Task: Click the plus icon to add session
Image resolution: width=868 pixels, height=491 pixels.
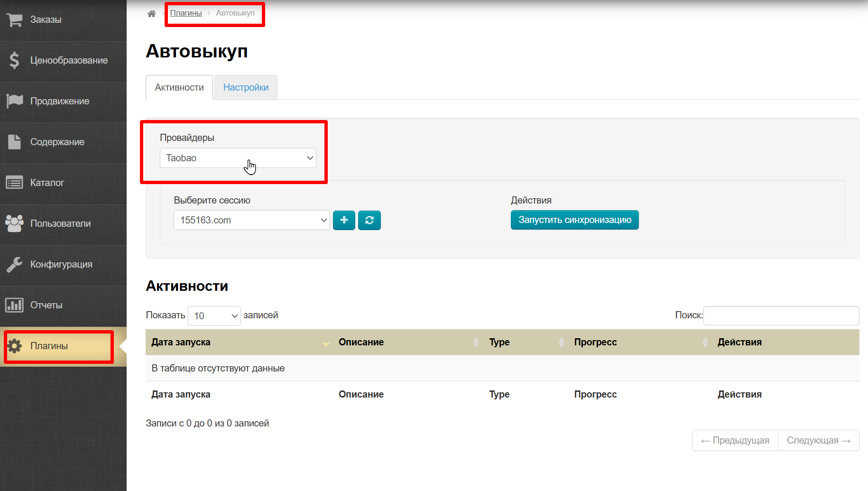Action: tap(344, 220)
